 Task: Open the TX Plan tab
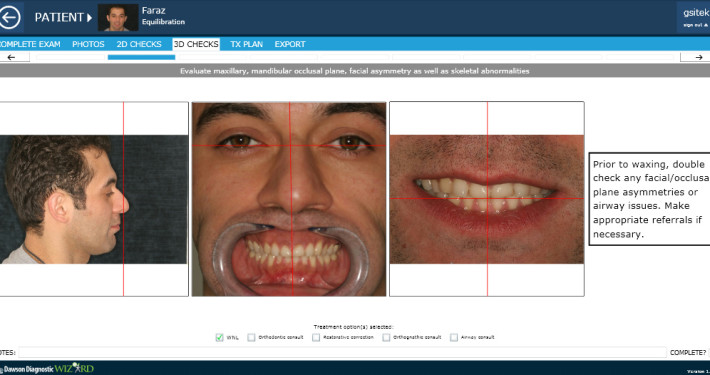tap(246, 44)
